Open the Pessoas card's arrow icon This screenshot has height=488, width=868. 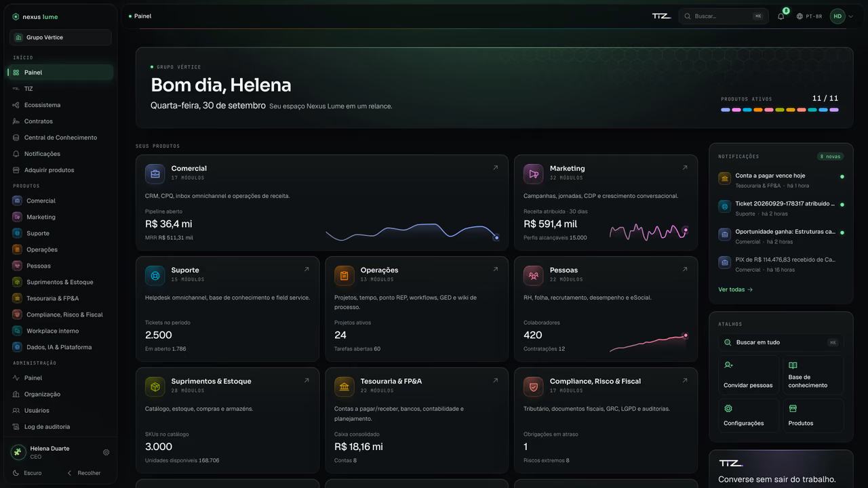pyautogui.click(x=685, y=270)
